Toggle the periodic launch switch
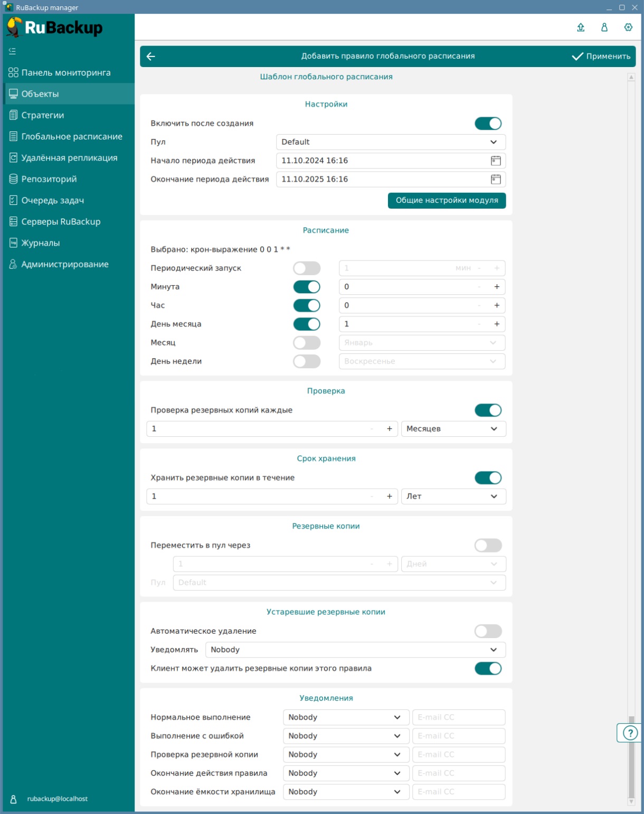644x814 pixels. click(307, 268)
